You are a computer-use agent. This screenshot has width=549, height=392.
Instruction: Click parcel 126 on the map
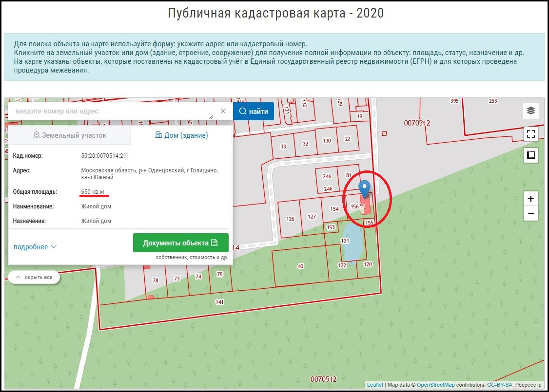pos(290,219)
